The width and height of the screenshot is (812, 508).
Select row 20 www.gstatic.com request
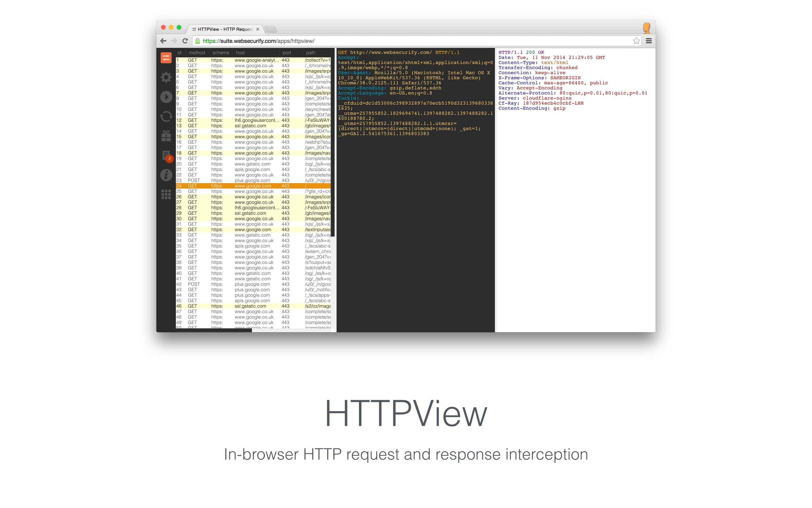pos(253,164)
